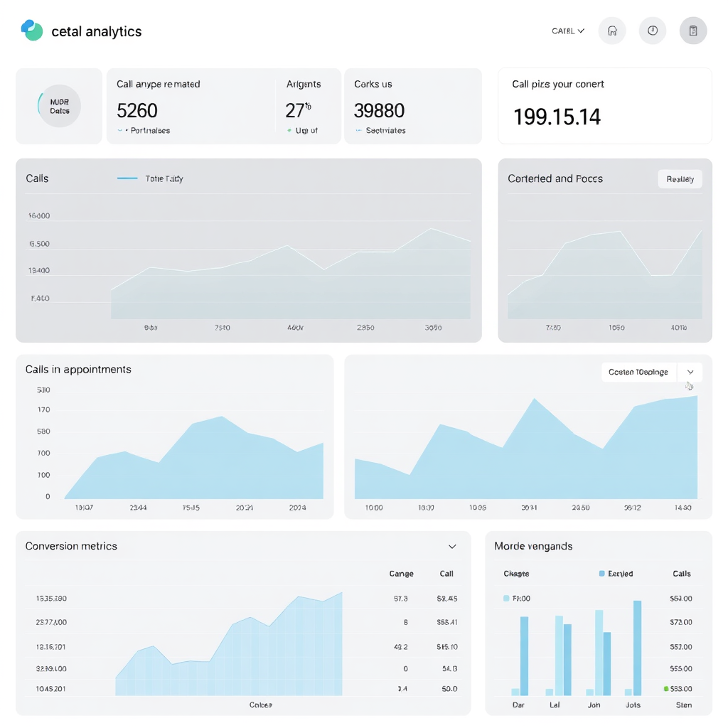Click the Resilaiy button
This screenshot has height=728, width=728.
(680, 179)
